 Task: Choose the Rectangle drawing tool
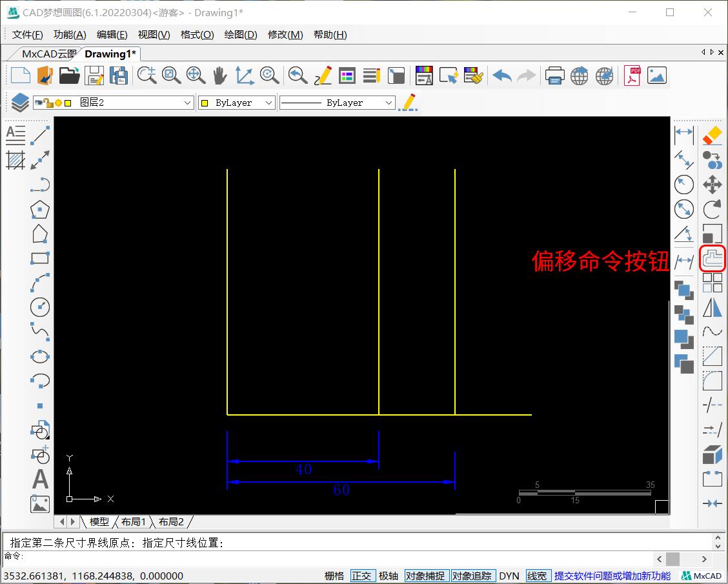pos(39,258)
